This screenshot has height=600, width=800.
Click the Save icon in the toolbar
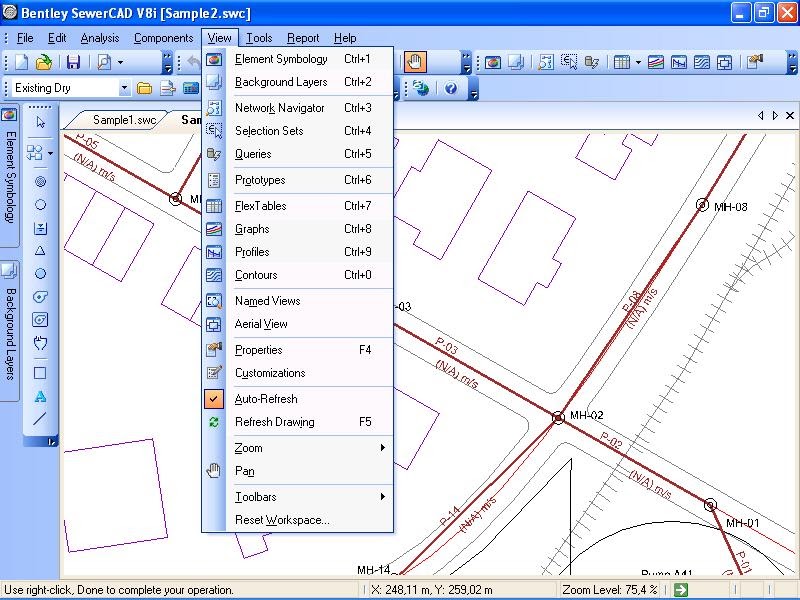[73, 62]
